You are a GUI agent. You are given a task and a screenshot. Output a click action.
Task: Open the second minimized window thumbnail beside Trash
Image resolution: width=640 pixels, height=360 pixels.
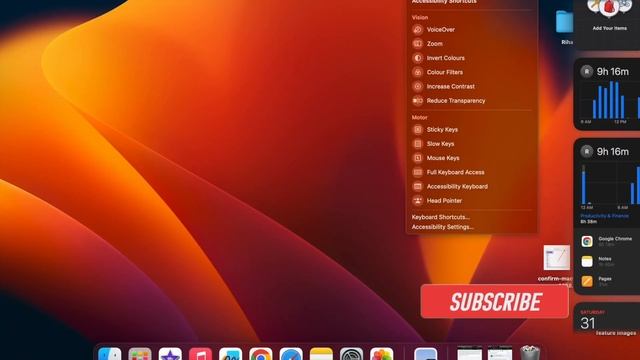(x=500, y=353)
